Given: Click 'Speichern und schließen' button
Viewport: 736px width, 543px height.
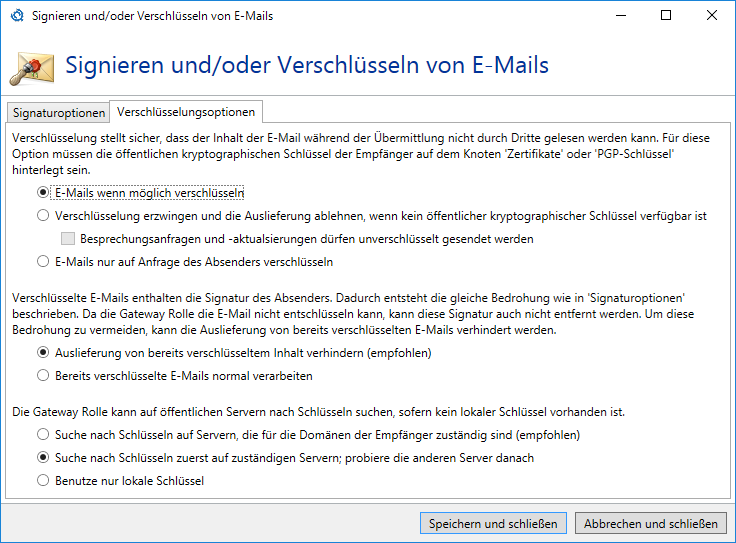Looking at the screenshot, I should tap(494, 523).
